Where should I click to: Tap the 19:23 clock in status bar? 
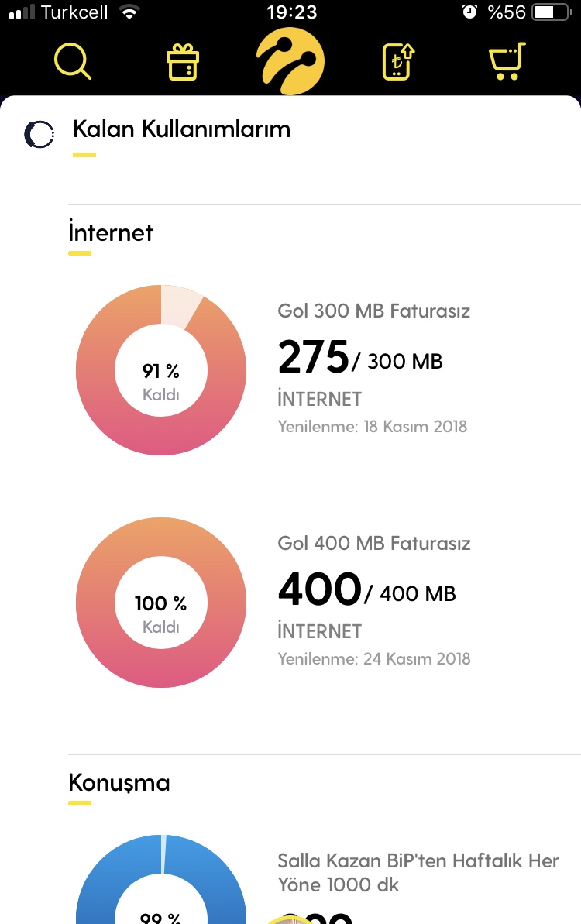click(291, 12)
